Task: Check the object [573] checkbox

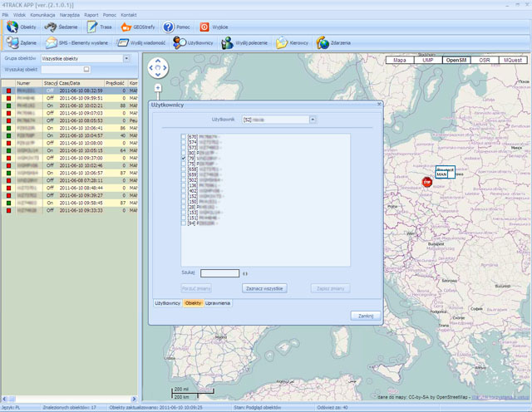Action: pyautogui.click(x=184, y=148)
